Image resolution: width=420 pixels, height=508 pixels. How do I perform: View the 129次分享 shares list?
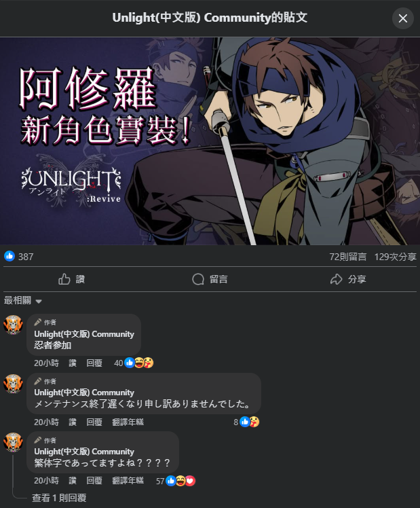pyautogui.click(x=395, y=257)
